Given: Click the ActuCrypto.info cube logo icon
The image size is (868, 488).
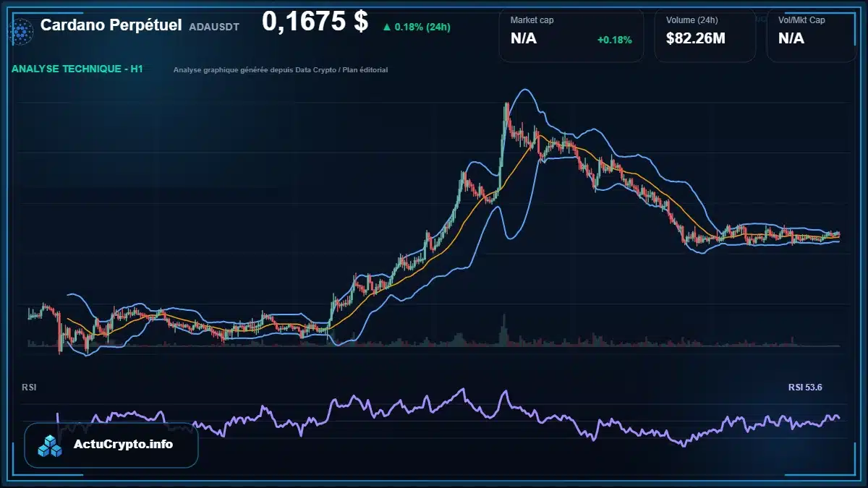Looking at the screenshot, I should (x=51, y=445).
